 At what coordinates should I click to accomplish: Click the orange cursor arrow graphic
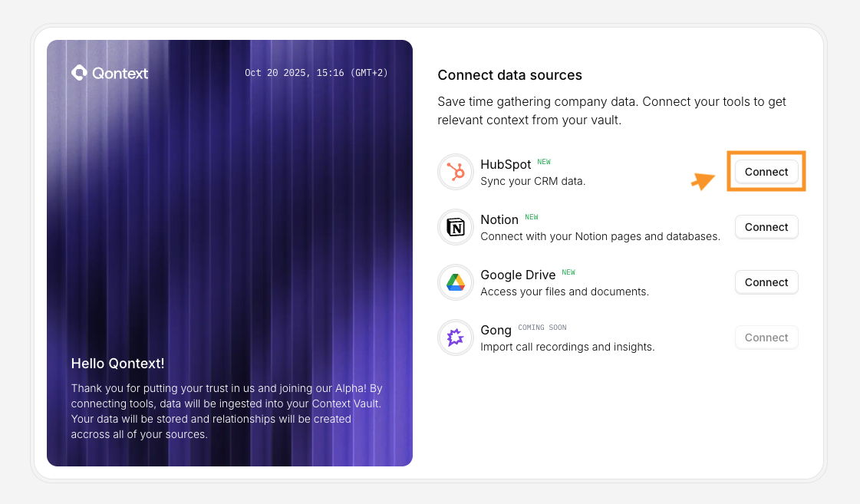click(x=702, y=182)
